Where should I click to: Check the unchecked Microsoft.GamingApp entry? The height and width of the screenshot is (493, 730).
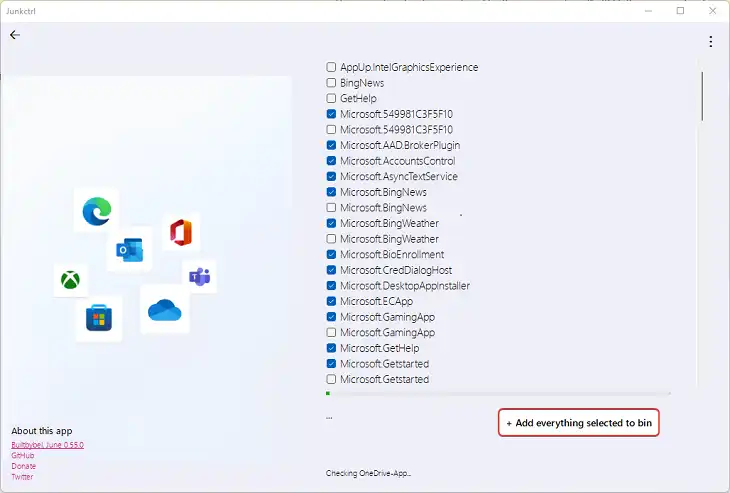(x=331, y=332)
